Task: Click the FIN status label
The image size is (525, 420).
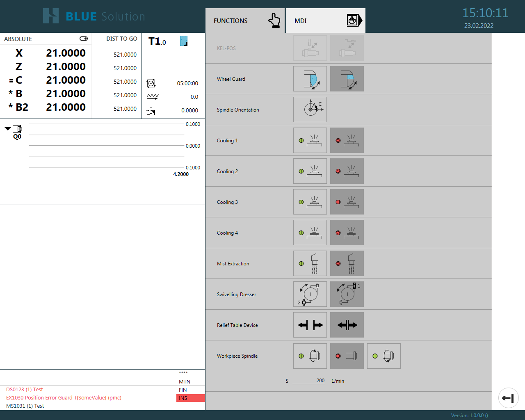Action: (x=183, y=390)
